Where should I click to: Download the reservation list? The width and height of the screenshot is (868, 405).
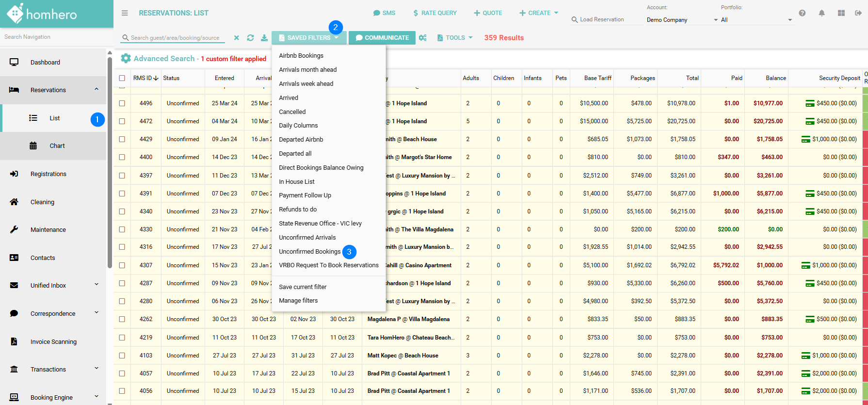click(264, 38)
